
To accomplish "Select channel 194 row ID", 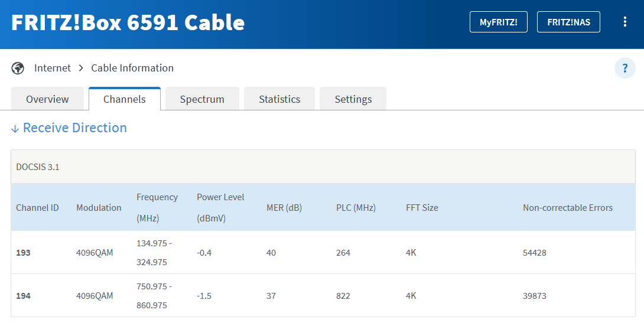I will (23, 296).
